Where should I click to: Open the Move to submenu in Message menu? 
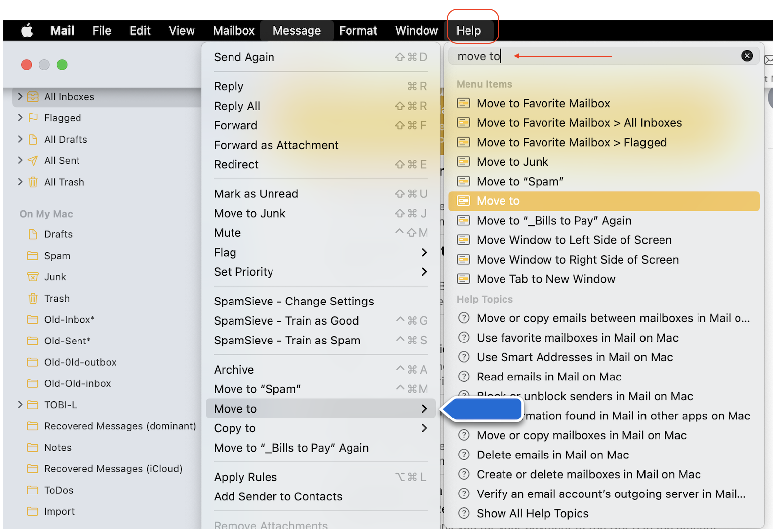(321, 409)
